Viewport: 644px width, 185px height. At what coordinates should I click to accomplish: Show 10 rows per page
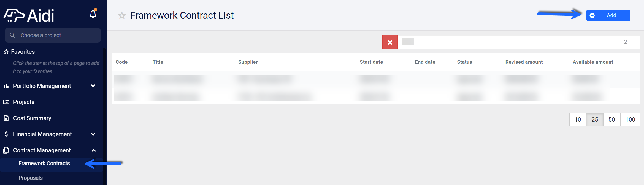pyautogui.click(x=578, y=120)
